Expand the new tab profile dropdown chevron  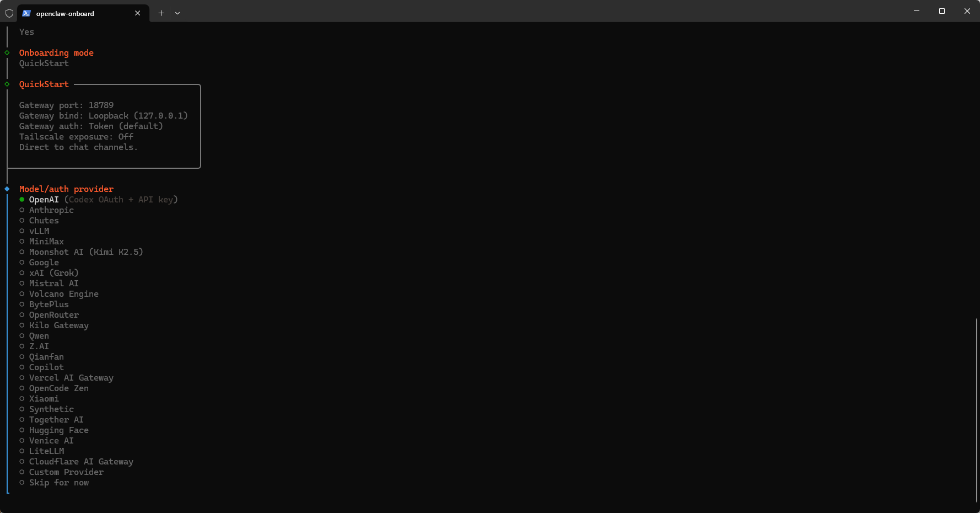(x=177, y=13)
